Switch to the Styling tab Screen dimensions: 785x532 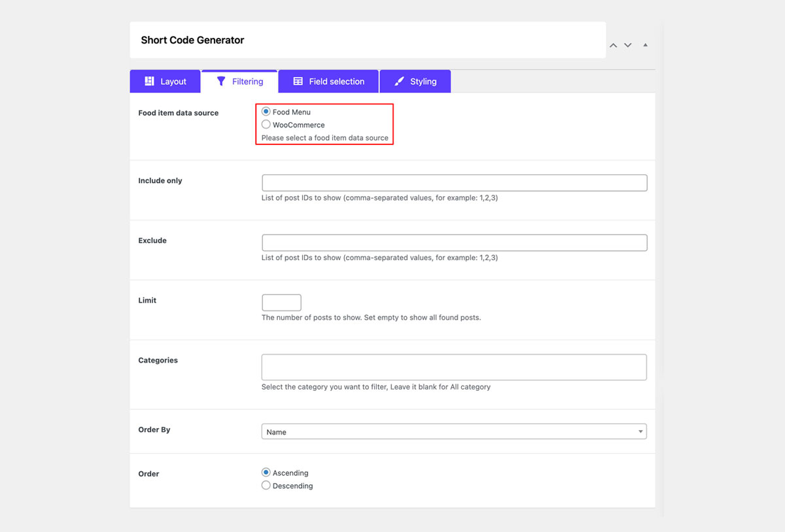click(415, 81)
